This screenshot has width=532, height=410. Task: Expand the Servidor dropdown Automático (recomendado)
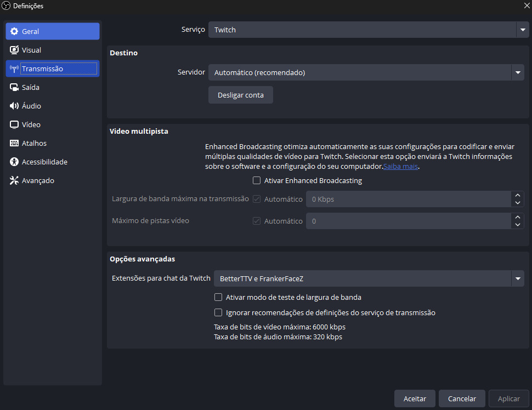[x=366, y=72]
